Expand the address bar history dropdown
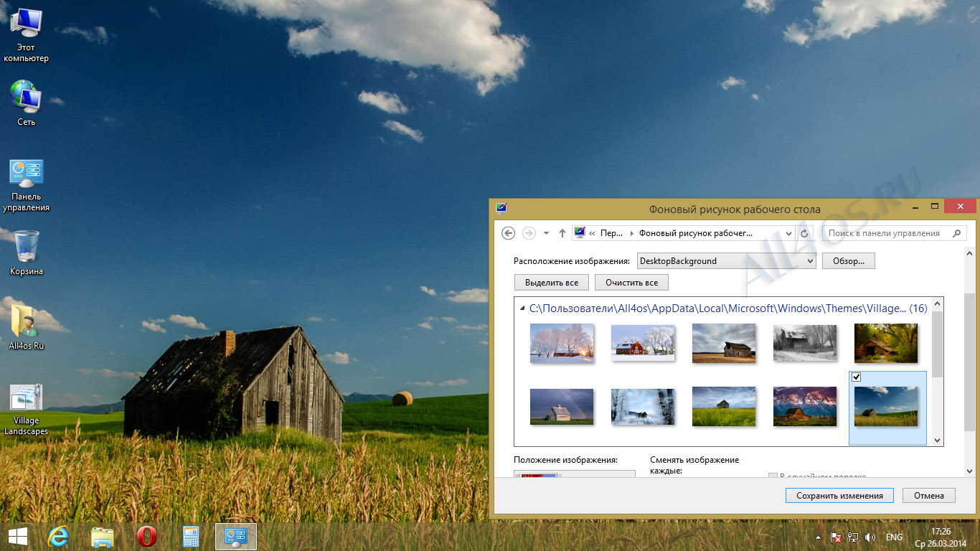980x551 pixels. (x=788, y=233)
